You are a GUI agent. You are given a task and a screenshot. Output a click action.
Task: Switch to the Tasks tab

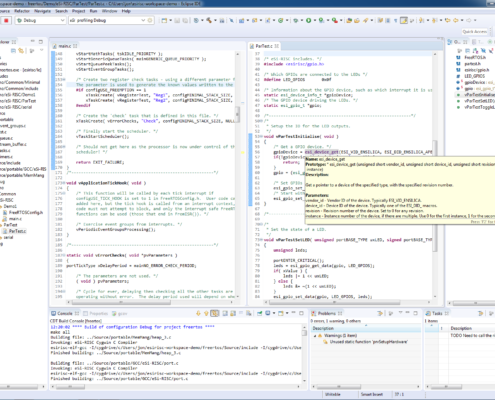click(x=437, y=313)
